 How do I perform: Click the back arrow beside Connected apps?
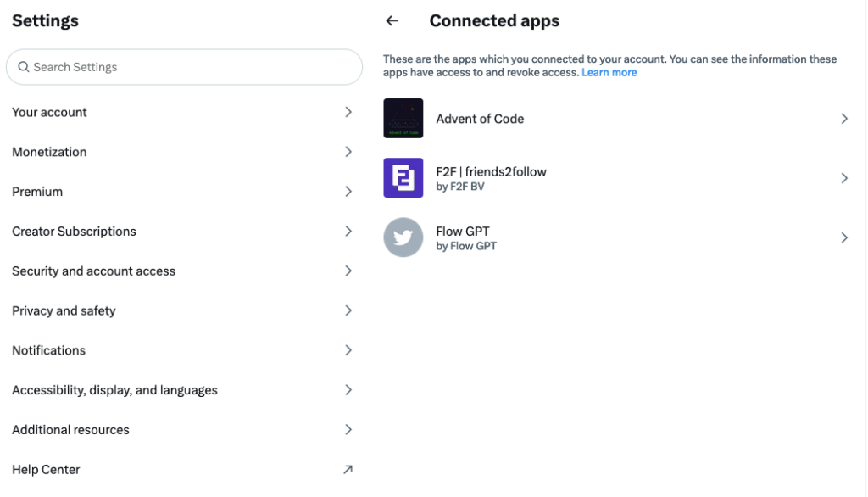point(392,21)
